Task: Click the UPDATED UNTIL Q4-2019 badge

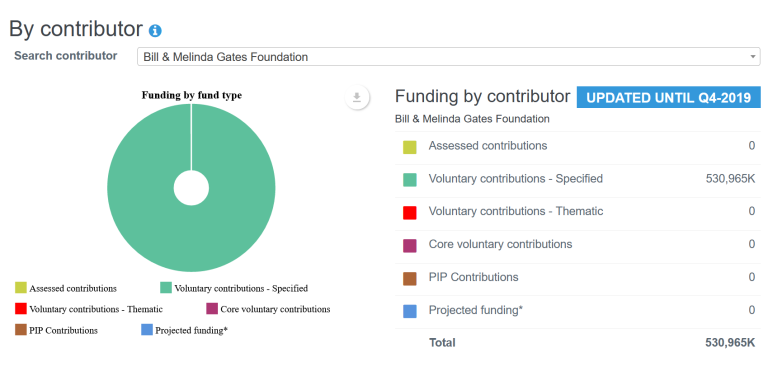Action: click(669, 98)
